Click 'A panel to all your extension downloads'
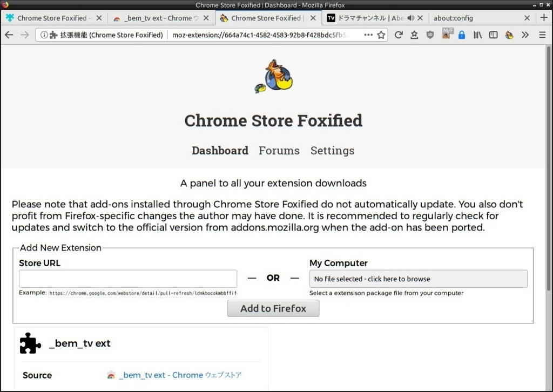 [273, 183]
